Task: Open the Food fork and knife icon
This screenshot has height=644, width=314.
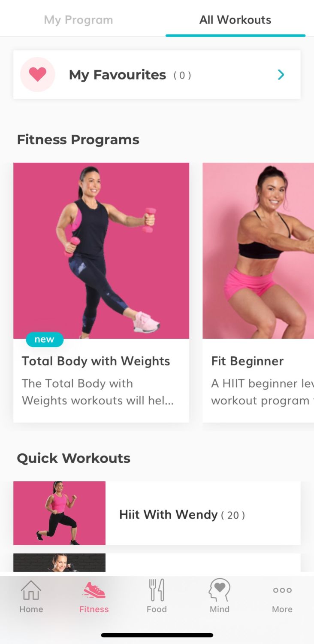Action: (157, 590)
